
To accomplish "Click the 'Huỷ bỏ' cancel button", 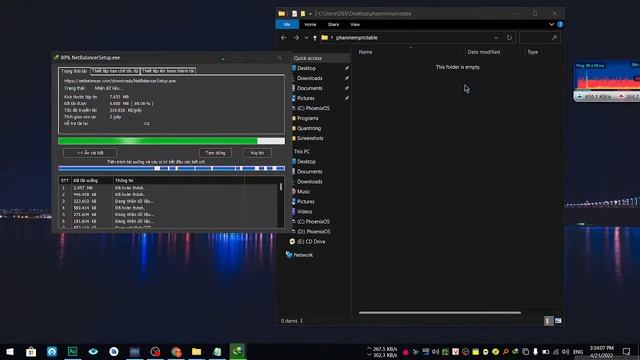I will pos(257,153).
